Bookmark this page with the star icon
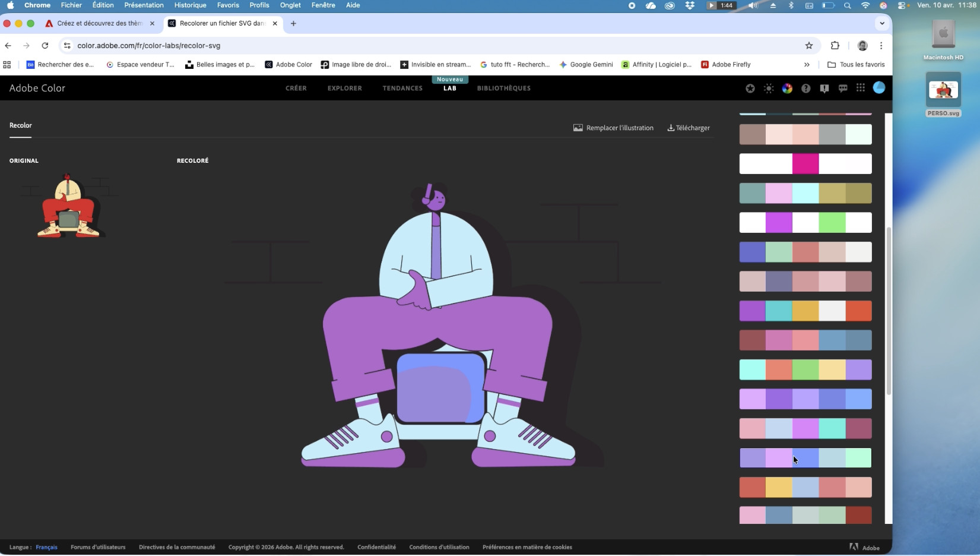 808,46
